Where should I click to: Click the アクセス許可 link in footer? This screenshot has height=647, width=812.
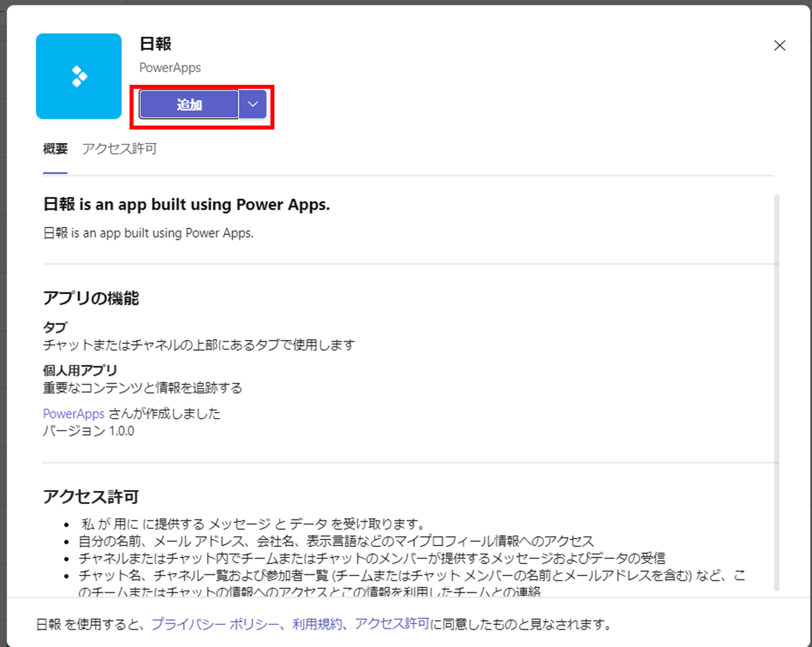[392, 624]
